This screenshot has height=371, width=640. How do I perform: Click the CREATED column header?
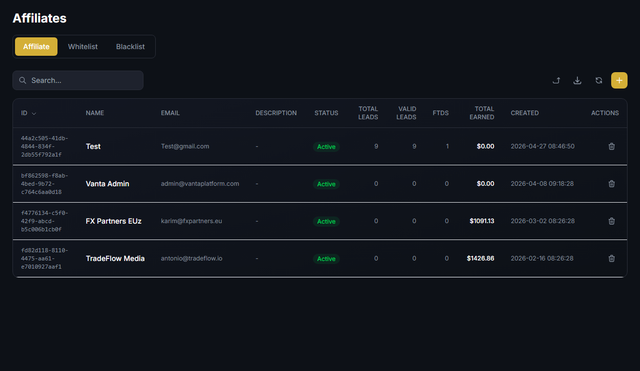[524, 113]
